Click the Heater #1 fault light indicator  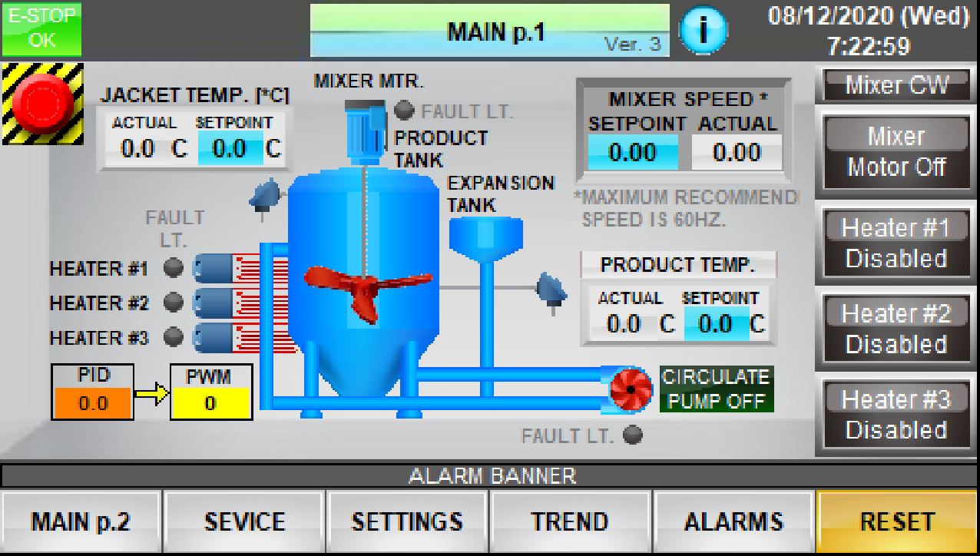174,268
